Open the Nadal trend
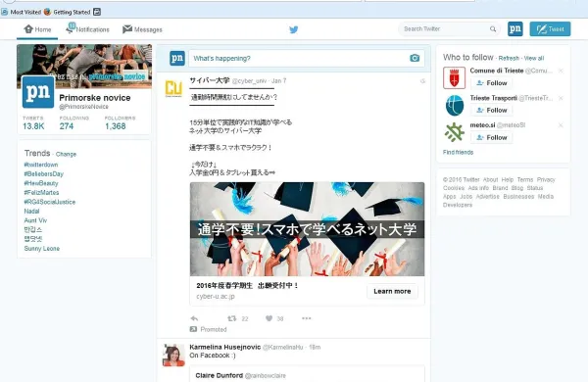588x382 pixels. pos(32,211)
